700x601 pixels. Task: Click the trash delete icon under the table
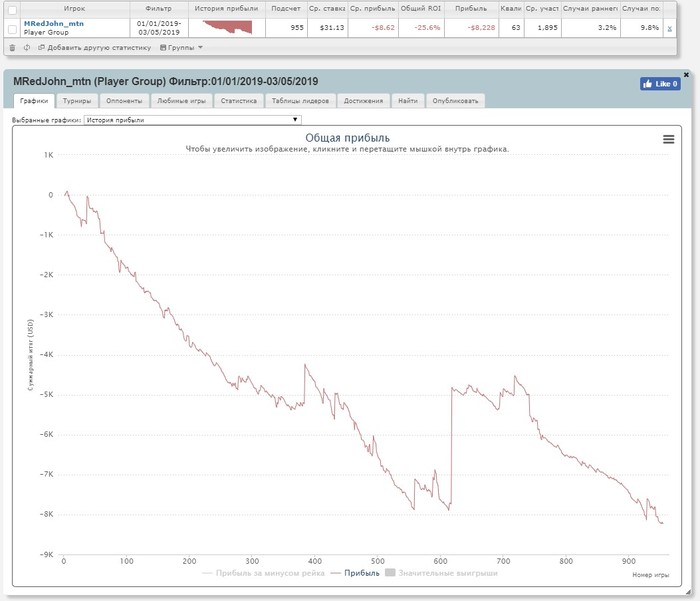tap(12, 47)
